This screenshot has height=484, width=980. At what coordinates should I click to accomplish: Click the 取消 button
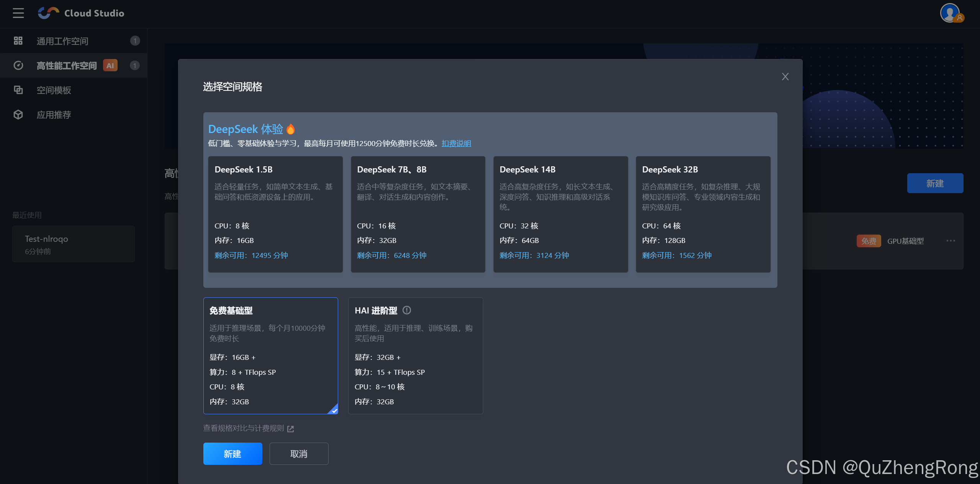[x=299, y=454]
